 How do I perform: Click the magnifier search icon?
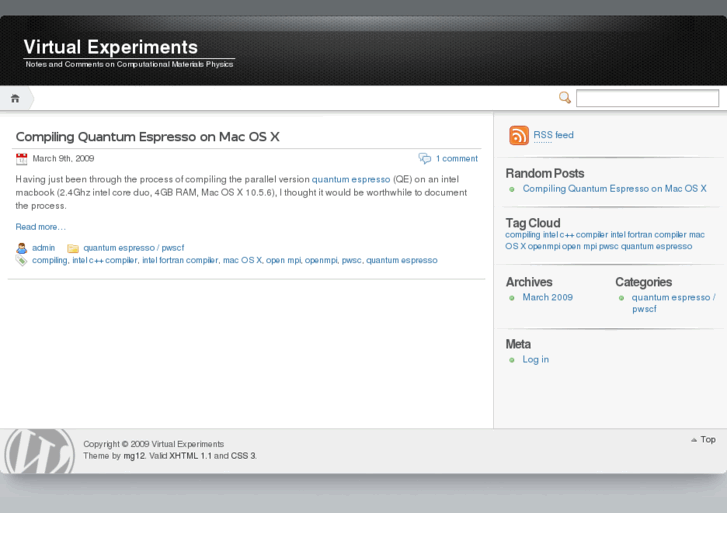point(565,98)
